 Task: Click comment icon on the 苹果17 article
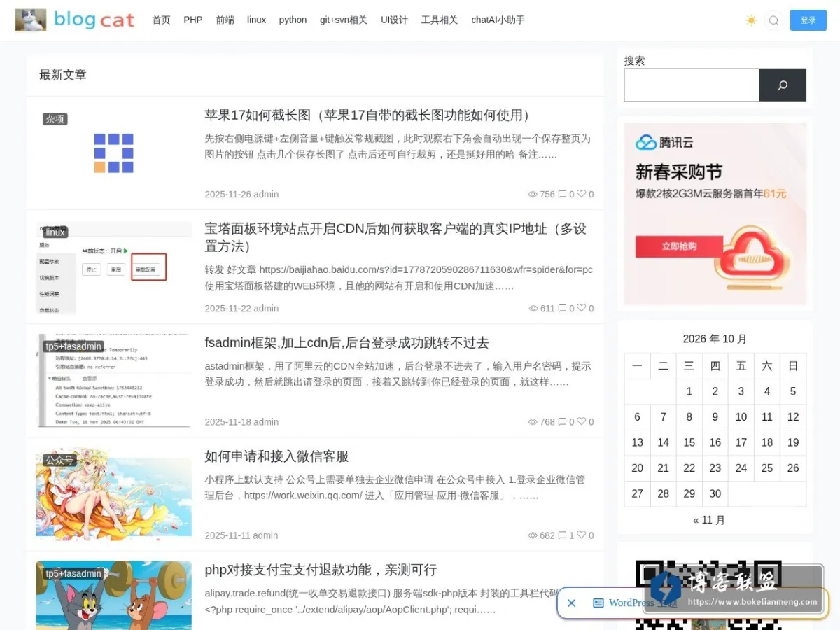point(562,195)
